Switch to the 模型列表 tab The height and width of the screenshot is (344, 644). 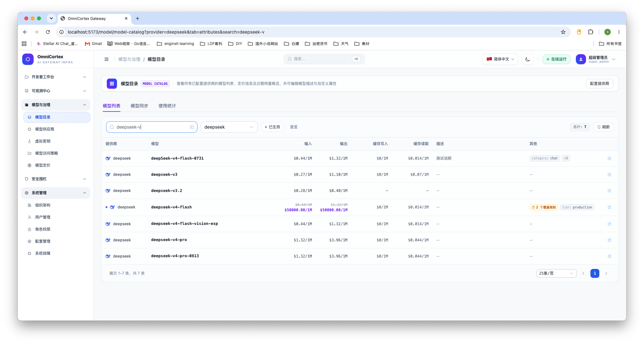[112, 106]
